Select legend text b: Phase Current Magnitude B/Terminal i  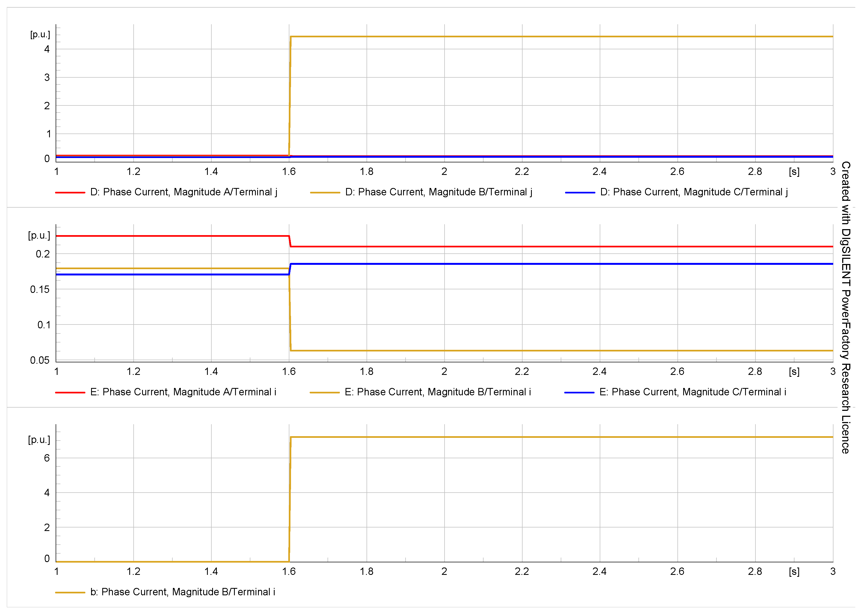click(x=183, y=592)
